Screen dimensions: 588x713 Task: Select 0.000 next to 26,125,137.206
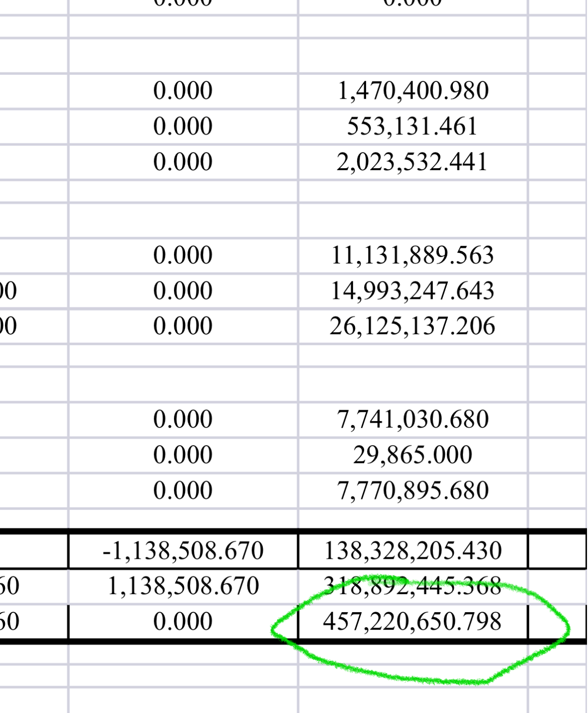click(183, 326)
